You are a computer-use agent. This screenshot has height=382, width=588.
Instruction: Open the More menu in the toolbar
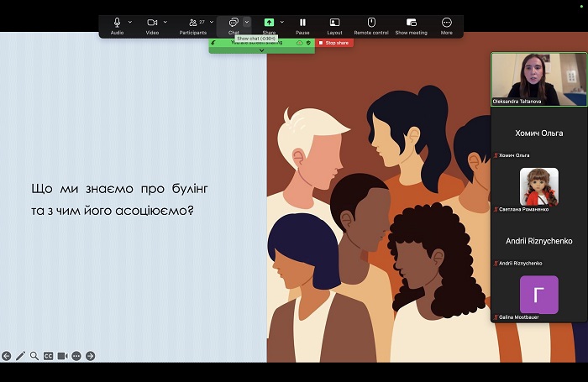[x=446, y=23]
